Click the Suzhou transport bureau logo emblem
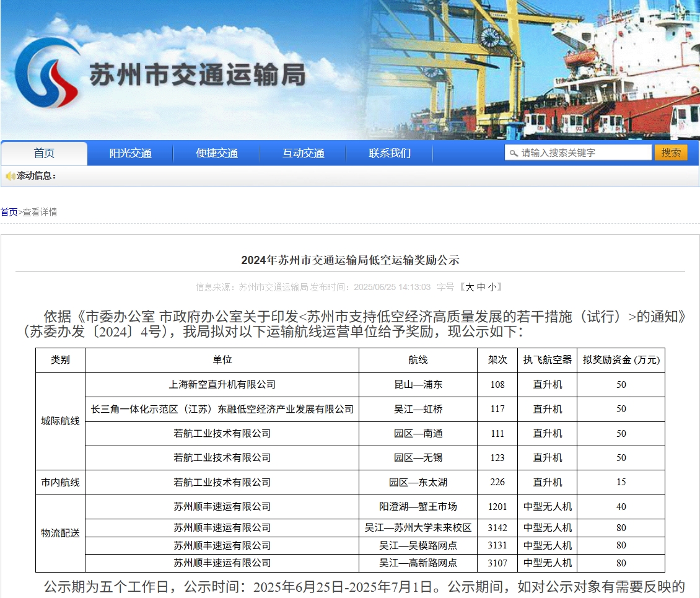 pyautogui.click(x=47, y=73)
